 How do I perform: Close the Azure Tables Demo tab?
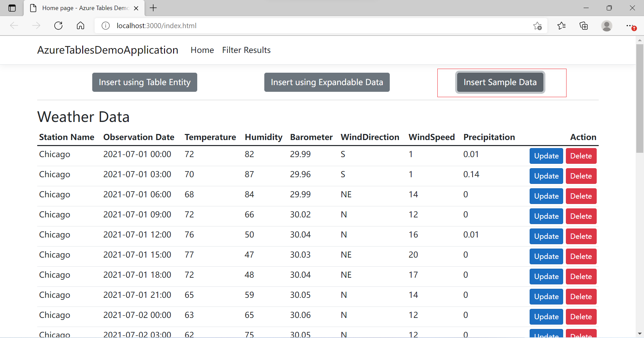tap(136, 8)
